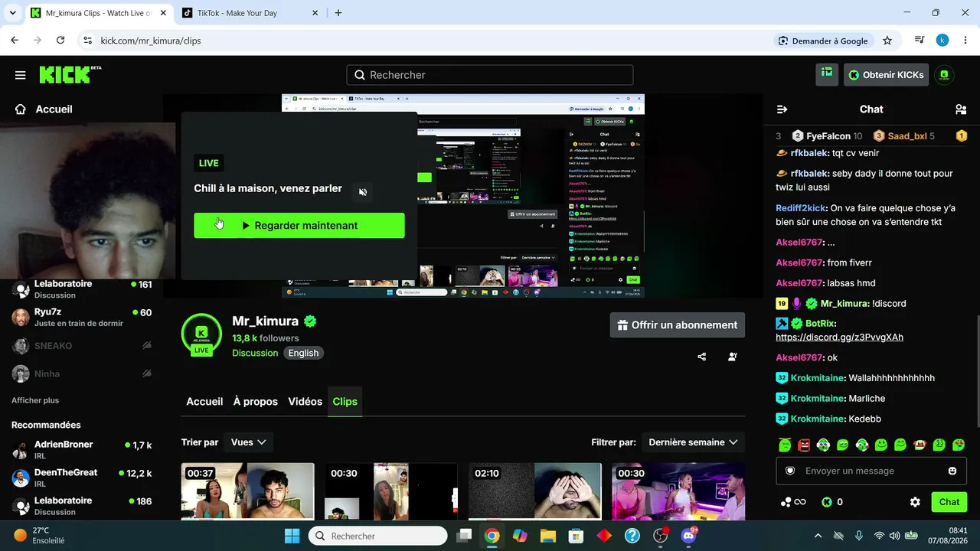This screenshot has width=980, height=551.
Task: Open Ryu7z channel in sidebar
Action: pyautogui.click(x=82, y=318)
